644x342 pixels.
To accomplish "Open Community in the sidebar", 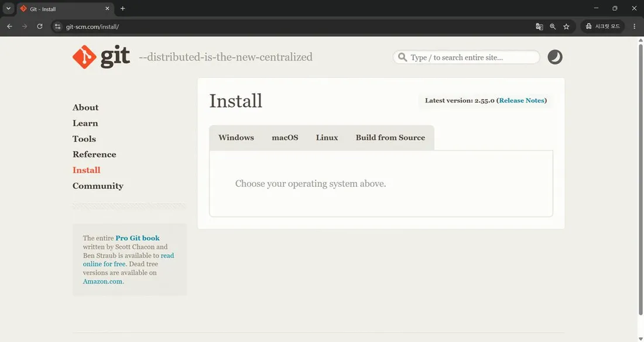I will click(x=98, y=186).
